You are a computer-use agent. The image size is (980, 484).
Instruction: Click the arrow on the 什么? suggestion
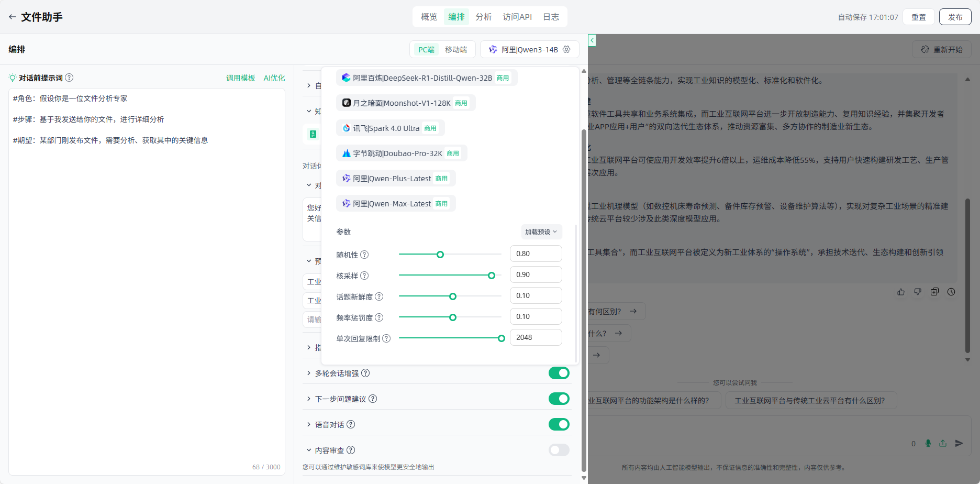click(x=618, y=333)
